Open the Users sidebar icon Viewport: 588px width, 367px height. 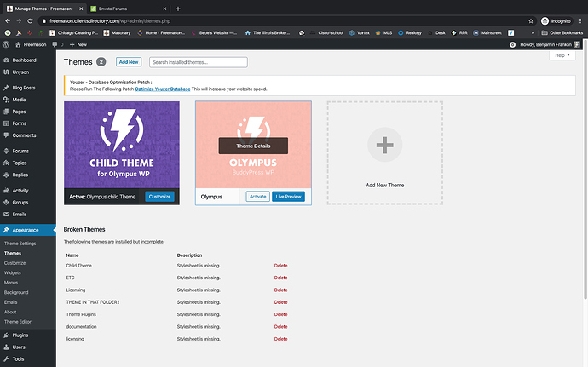(6, 347)
